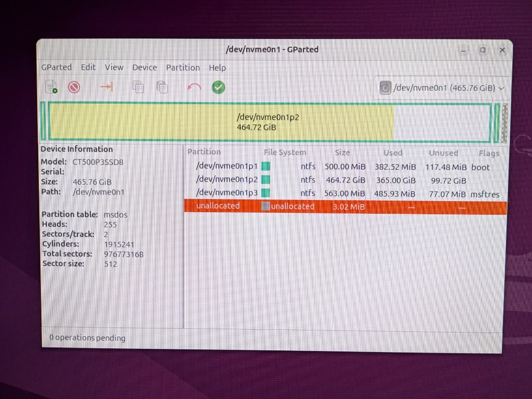Screen dimensions: 532x399
Task: Minimize the GParted window
Action: click(x=463, y=51)
